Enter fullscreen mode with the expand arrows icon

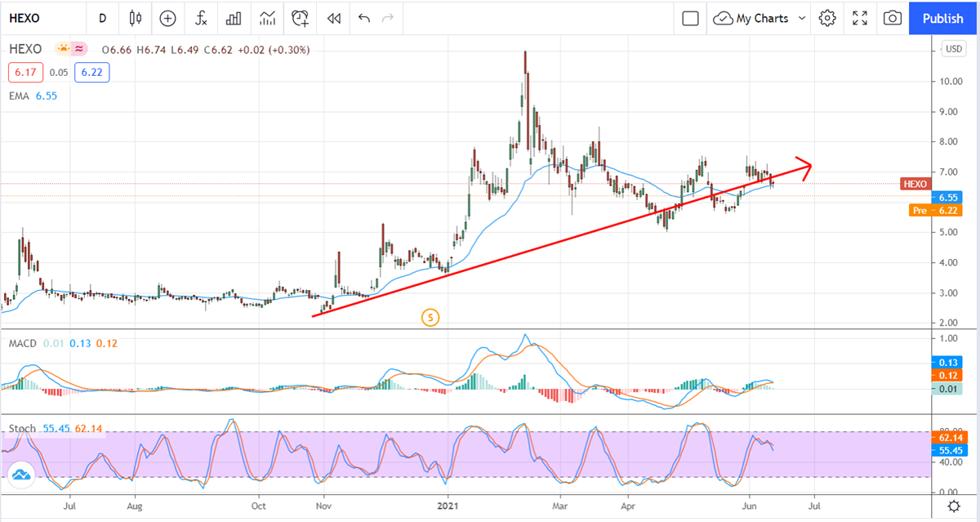pyautogui.click(x=860, y=18)
